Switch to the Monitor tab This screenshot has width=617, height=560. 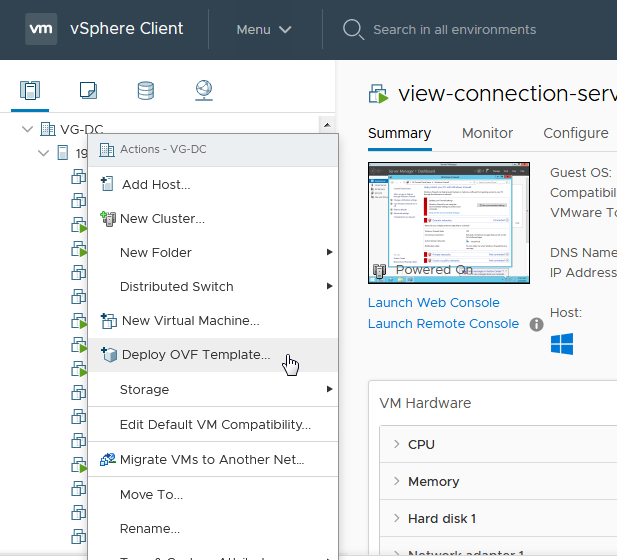pyautogui.click(x=487, y=133)
